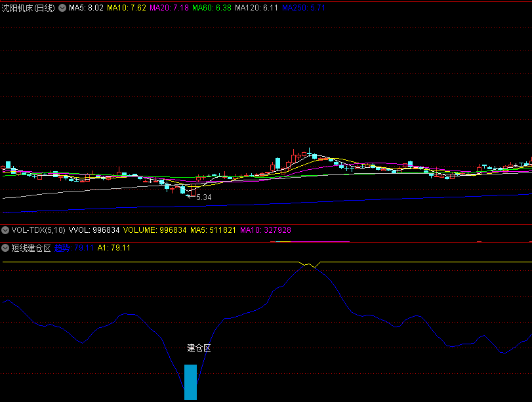Viewport: 532px width, 402px height.
Task: Expand the 沈阳机床 main chart indicator dropdown
Action: pos(62,8)
